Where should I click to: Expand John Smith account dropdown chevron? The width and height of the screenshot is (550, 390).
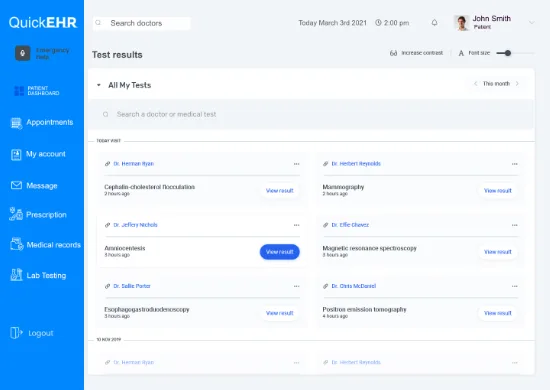(531, 23)
